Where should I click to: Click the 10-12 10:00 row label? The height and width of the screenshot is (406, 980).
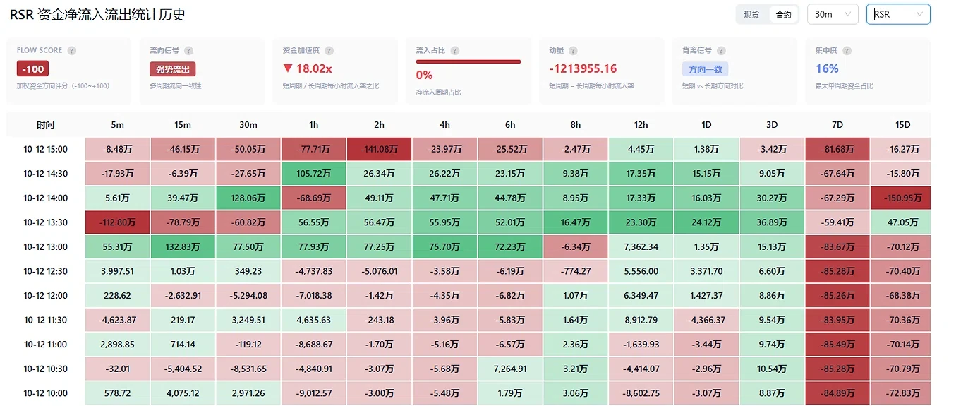tap(45, 393)
